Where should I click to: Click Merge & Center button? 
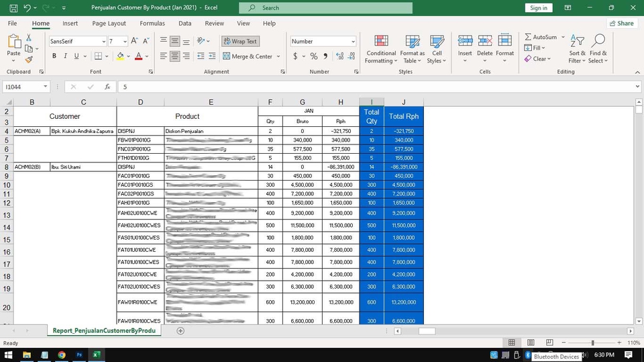coord(248,56)
